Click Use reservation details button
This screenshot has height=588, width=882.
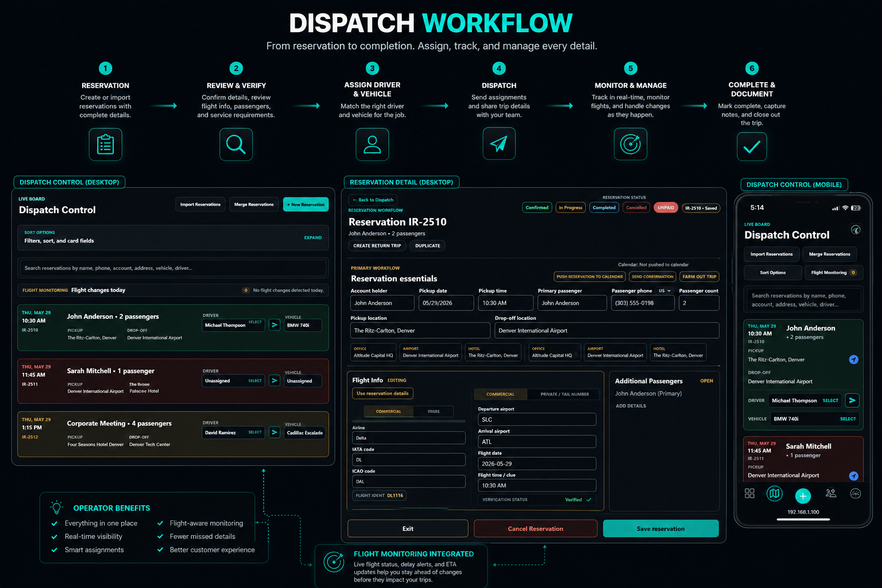point(382,393)
